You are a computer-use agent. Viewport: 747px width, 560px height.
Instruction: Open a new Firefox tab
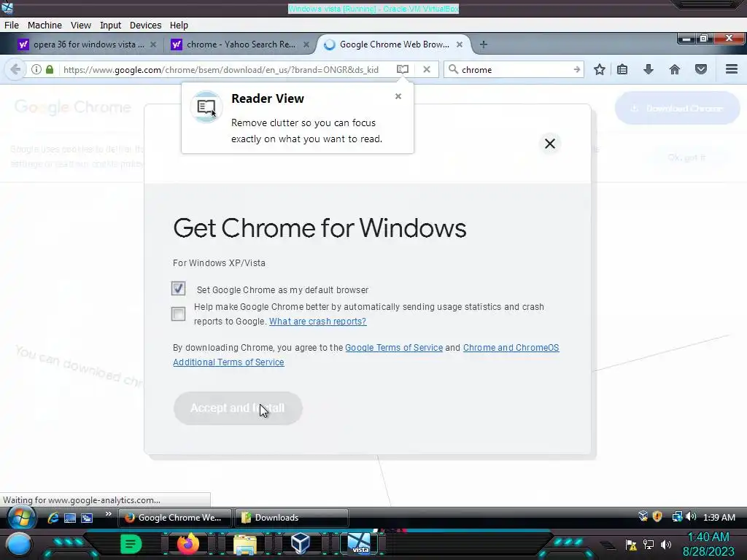tap(484, 44)
